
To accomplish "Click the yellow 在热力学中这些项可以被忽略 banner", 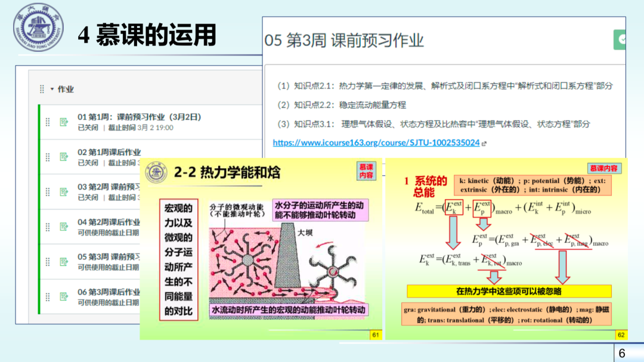I will coord(509,291).
